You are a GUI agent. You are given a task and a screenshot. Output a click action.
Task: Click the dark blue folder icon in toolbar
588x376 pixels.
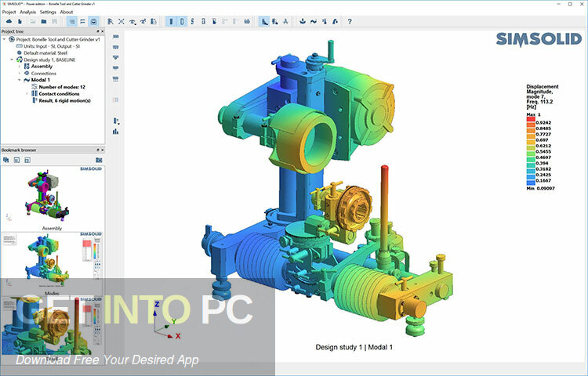tap(44, 22)
